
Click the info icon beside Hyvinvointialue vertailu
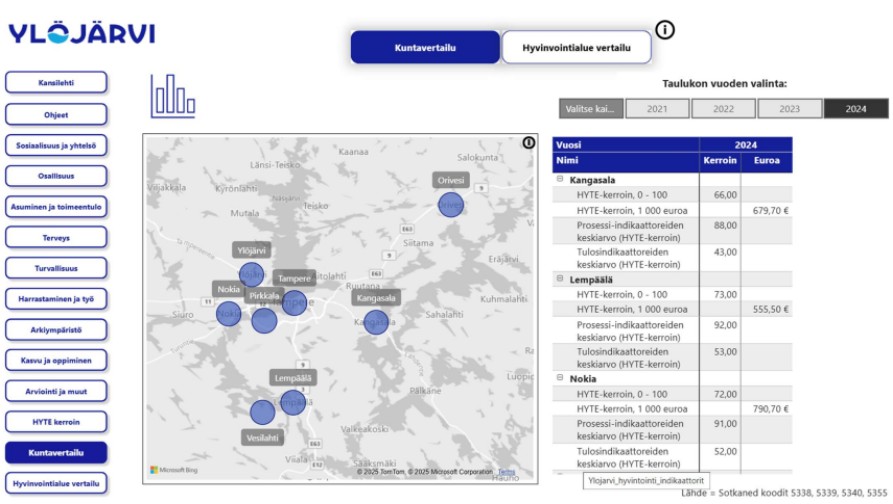tap(665, 30)
